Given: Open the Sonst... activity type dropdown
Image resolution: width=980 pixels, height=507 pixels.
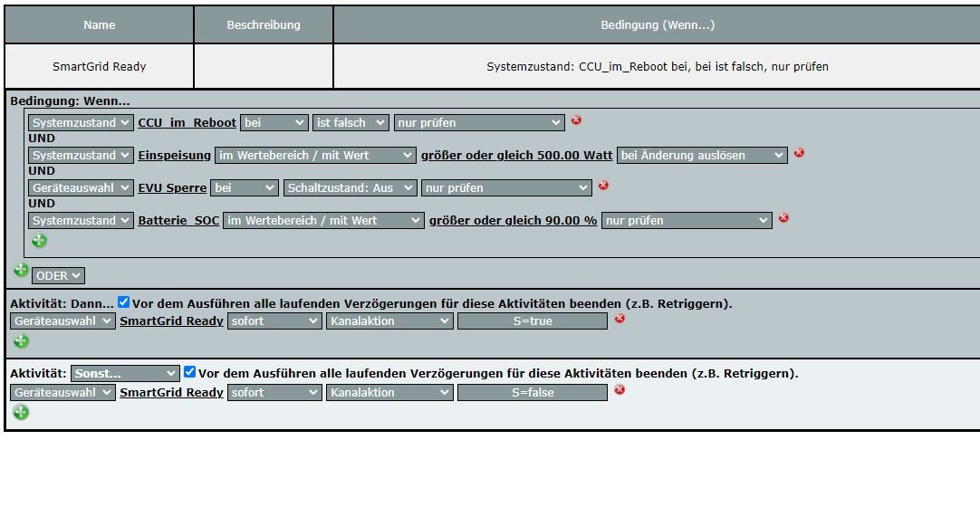Looking at the screenshot, I should point(125,373).
